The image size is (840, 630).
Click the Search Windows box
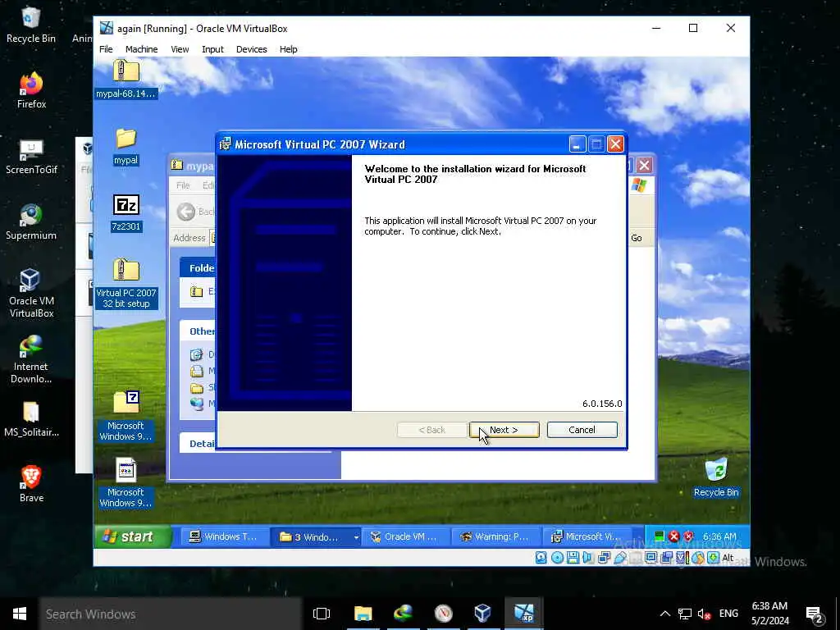(171, 614)
